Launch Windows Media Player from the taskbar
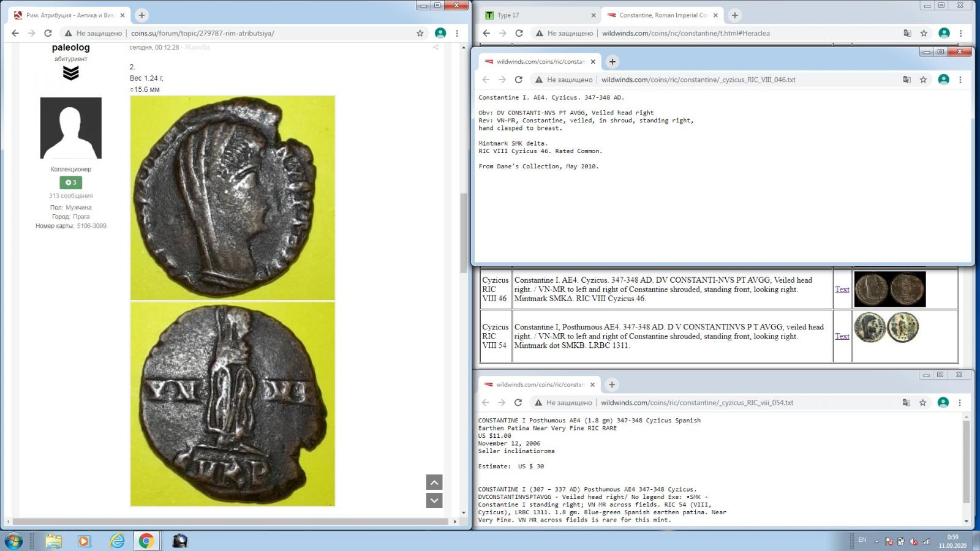Viewport: 980px width, 551px height. pyautogui.click(x=85, y=541)
